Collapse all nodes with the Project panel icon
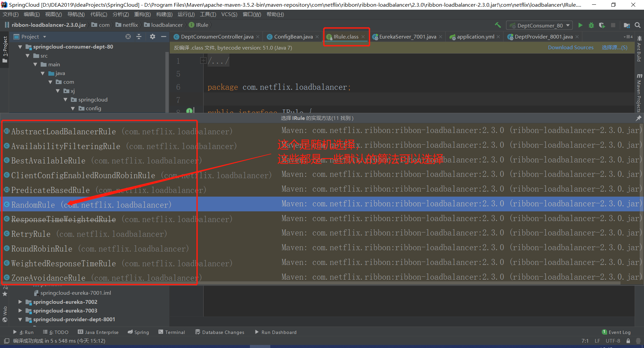The width and height of the screenshot is (644, 348). point(139,37)
